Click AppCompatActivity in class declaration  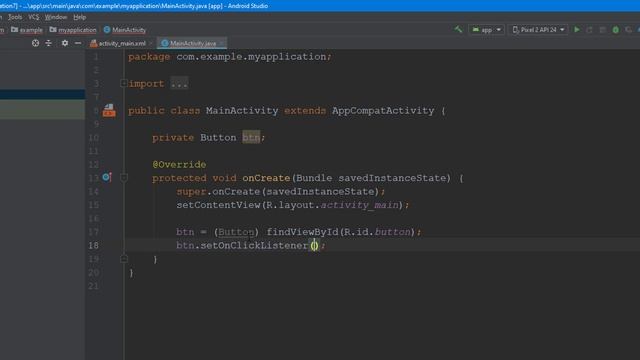[383, 111]
